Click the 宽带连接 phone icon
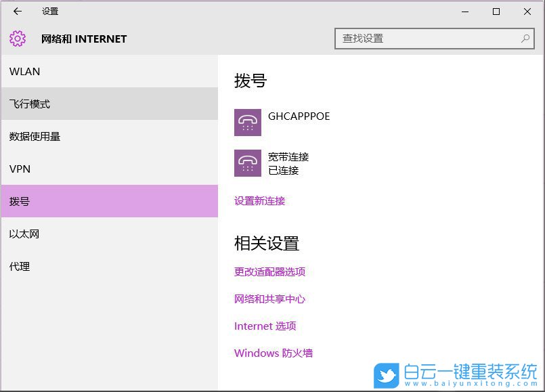The image size is (545, 392). (x=248, y=162)
